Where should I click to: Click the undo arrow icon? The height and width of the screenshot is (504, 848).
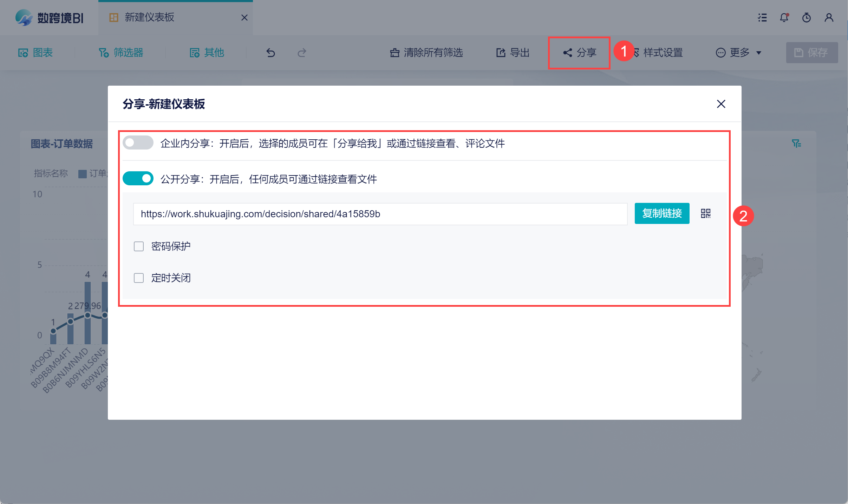(270, 53)
